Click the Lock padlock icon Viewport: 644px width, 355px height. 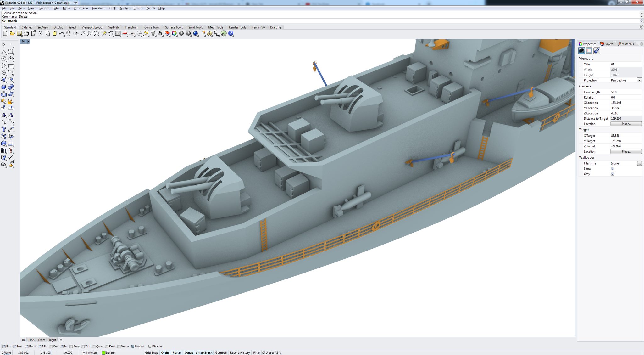160,33
